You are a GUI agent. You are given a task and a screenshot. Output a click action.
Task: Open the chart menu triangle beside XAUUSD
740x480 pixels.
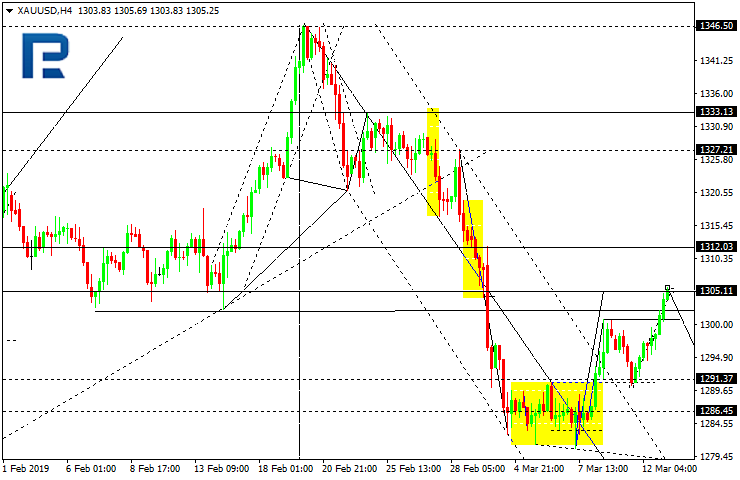(x=9, y=11)
